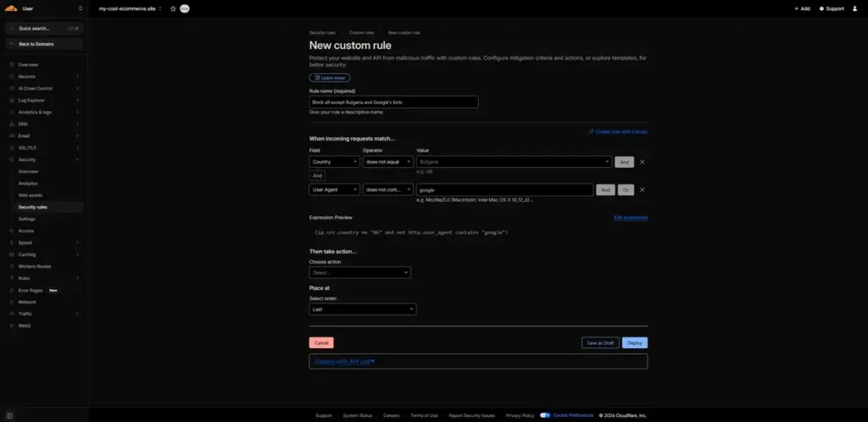This screenshot has width=868, height=422.
Task: Remove the Country condition row
Action: coord(643,162)
